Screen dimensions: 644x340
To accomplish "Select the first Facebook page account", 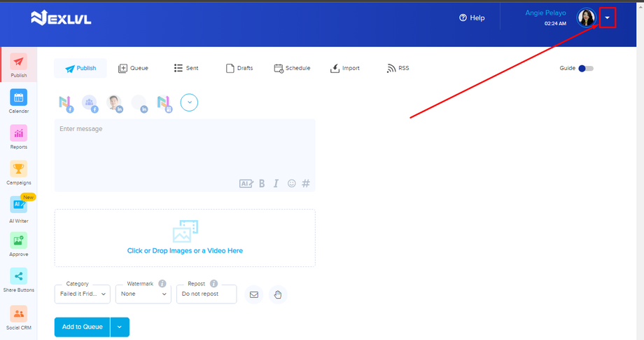I will coord(65,103).
